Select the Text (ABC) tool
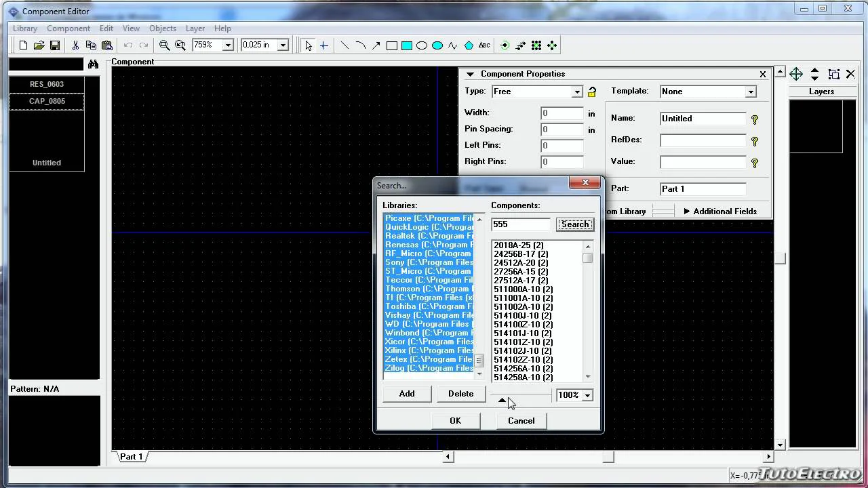The image size is (868, 488). pyautogui.click(x=484, y=45)
